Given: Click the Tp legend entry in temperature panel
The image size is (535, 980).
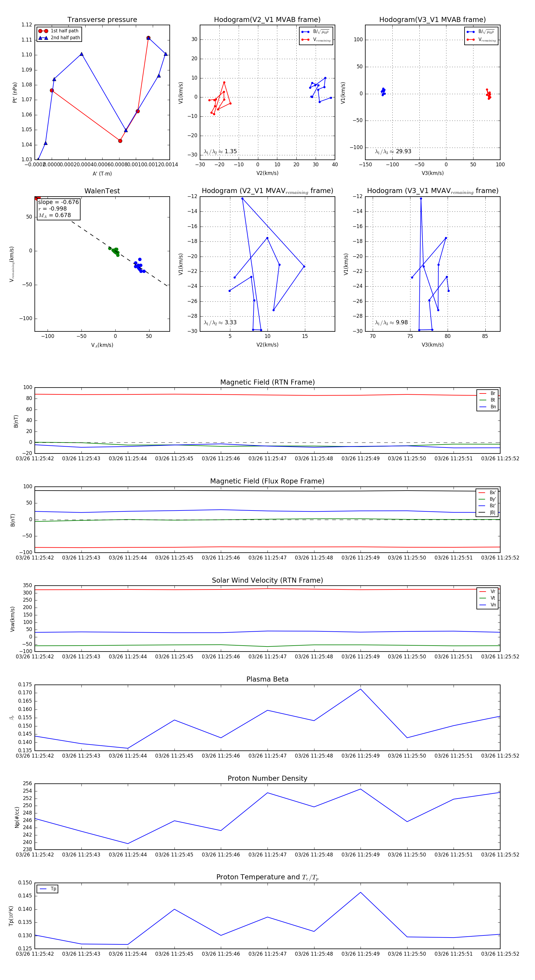Looking at the screenshot, I should [48, 889].
